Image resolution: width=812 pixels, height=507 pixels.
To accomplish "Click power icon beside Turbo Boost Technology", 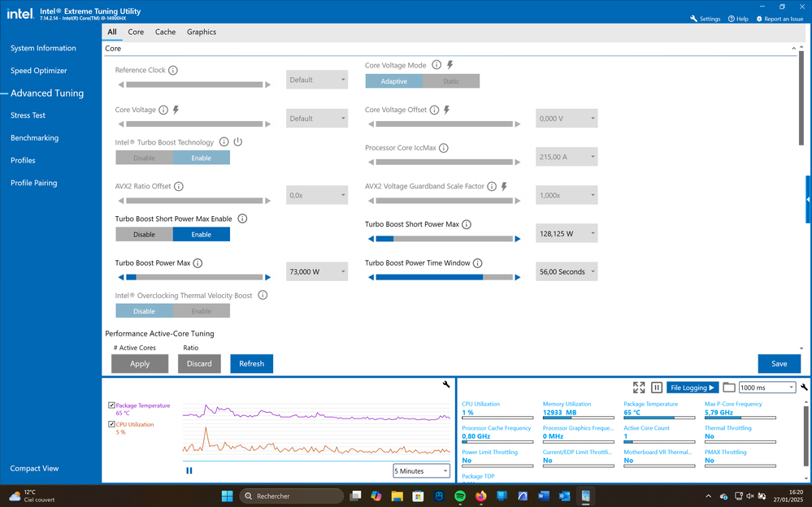I will pos(237,142).
